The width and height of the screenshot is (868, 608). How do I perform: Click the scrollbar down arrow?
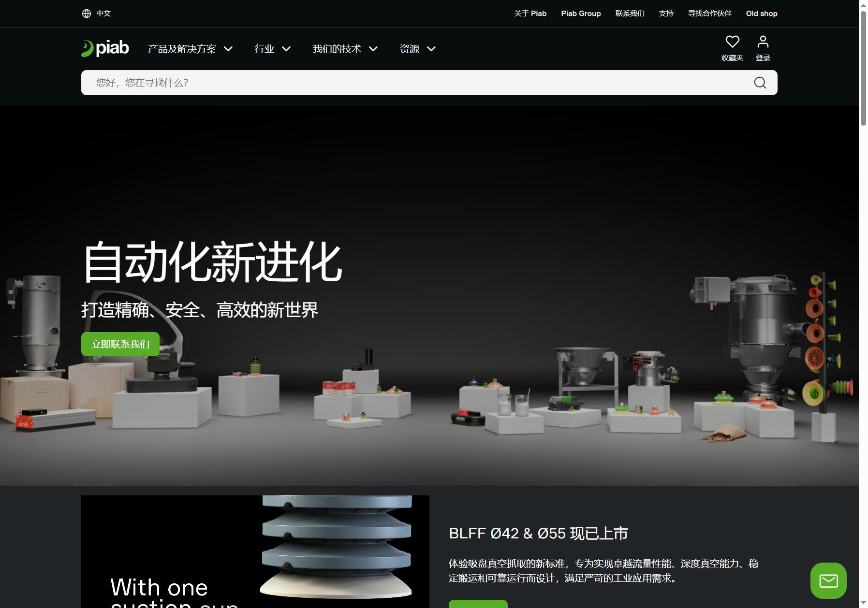click(863, 603)
